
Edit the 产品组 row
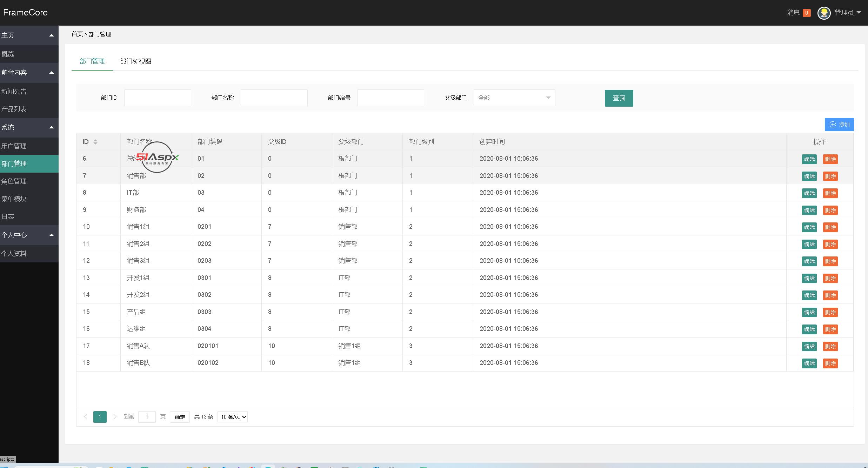[x=809, y=312]
